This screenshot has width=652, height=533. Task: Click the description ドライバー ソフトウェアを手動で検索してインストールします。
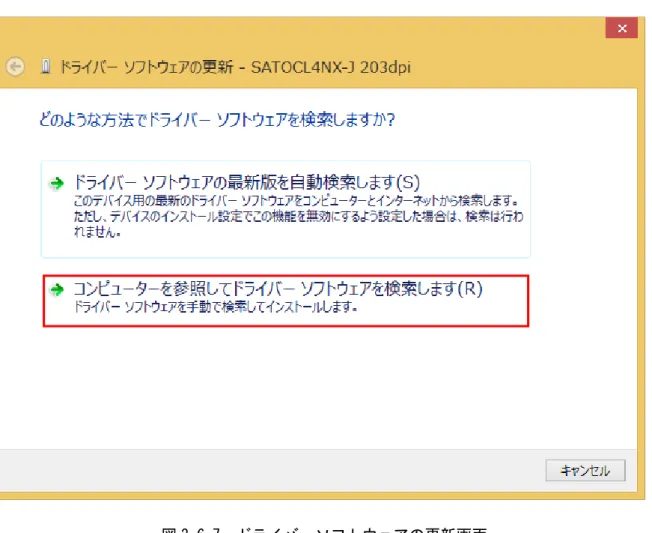(215, 307)
